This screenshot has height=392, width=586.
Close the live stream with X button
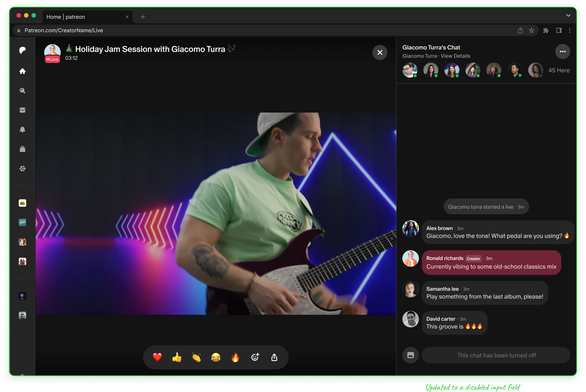(x=380, y=52)
